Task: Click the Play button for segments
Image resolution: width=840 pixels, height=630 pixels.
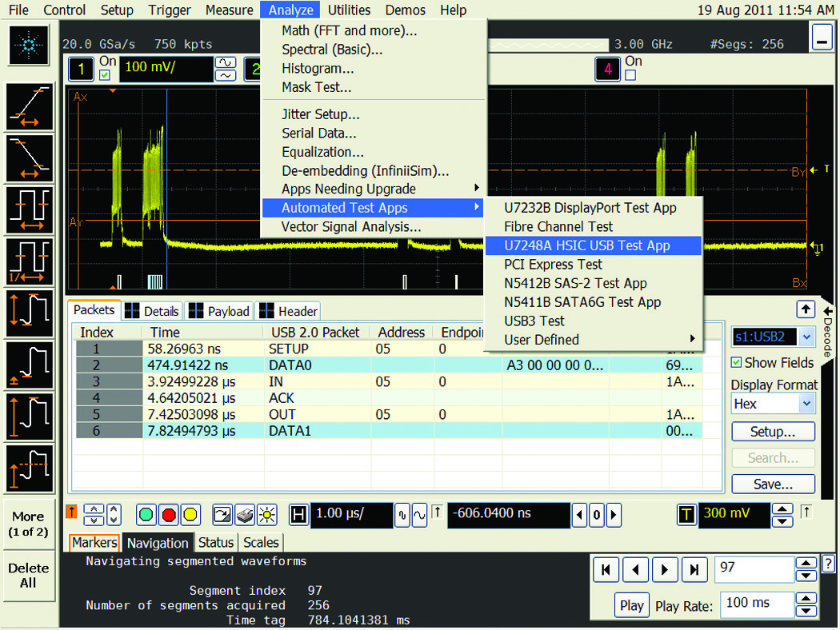Action: [x=631, y=605]
